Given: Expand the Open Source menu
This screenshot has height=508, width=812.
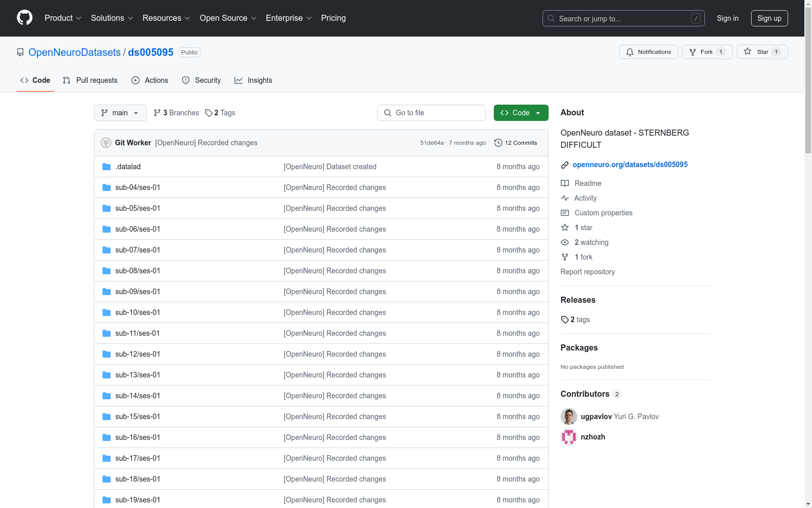Looking at the screenshot, I should tap(228, 18).
